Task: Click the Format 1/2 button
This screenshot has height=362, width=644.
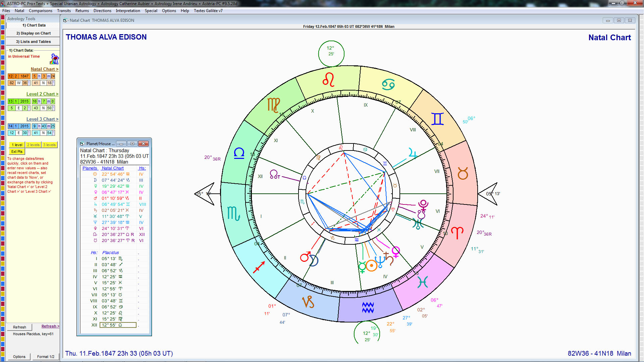Action: click(x=46, y=357)
